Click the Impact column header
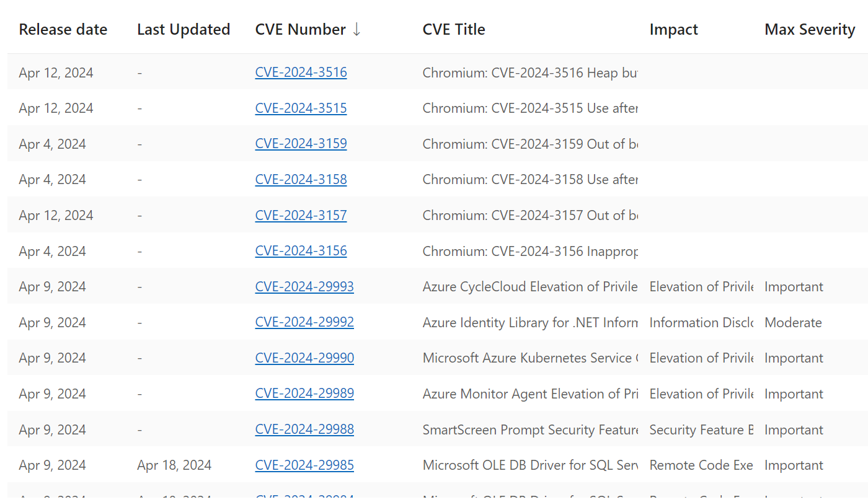Screen dimensions: 868x502 (x=673, y=30)
